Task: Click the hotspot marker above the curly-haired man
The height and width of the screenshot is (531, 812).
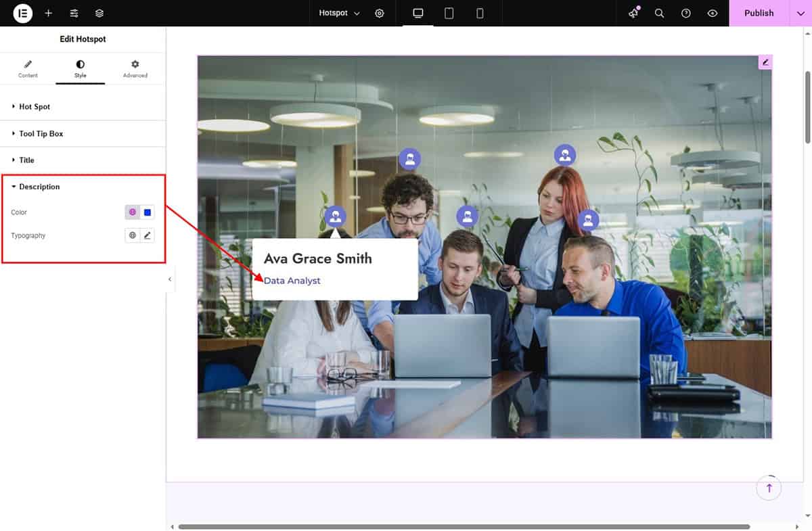Action: click(x=409, y=159)
